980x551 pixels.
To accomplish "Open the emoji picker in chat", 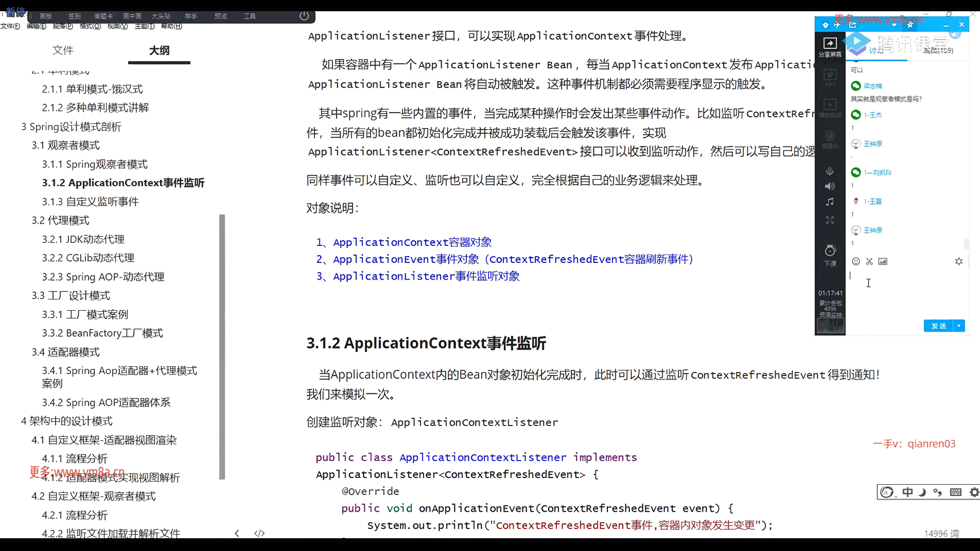I will coord(856,261).
